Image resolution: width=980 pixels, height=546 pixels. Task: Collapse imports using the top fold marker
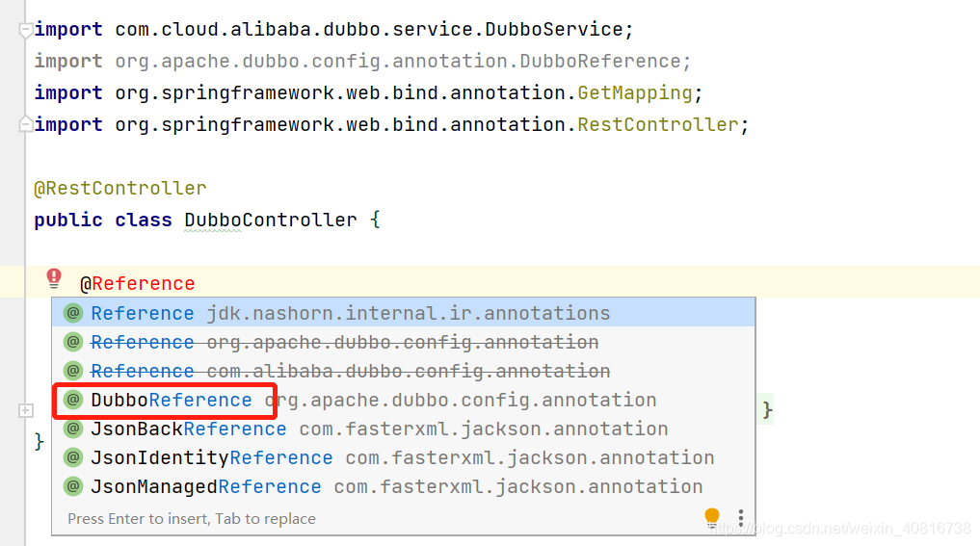point(26,30)
